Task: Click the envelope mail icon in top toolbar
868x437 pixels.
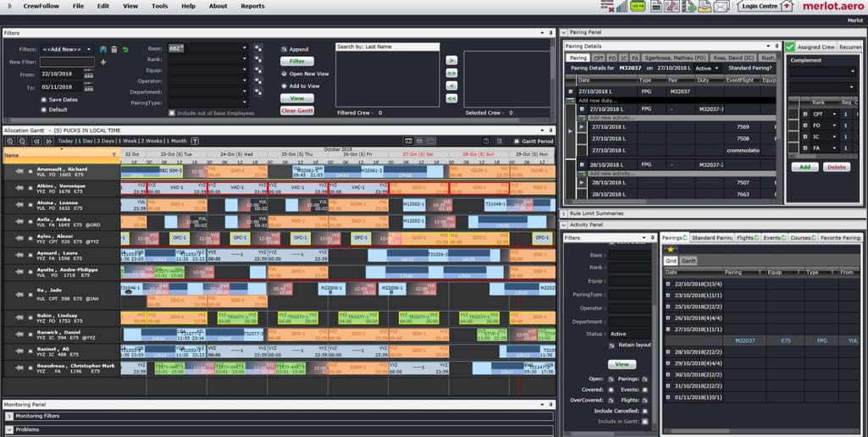Action: [x=721, y=7]
